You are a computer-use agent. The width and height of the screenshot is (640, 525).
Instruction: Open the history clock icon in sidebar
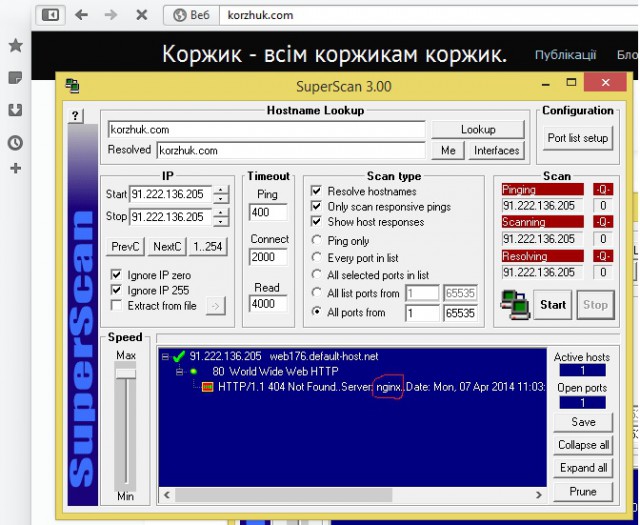coord(16,143)
